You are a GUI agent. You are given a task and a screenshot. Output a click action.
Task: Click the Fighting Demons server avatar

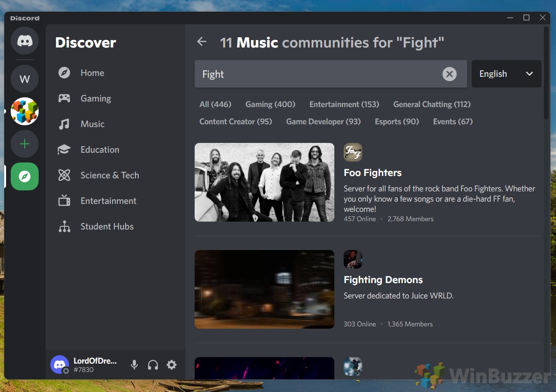353,259
